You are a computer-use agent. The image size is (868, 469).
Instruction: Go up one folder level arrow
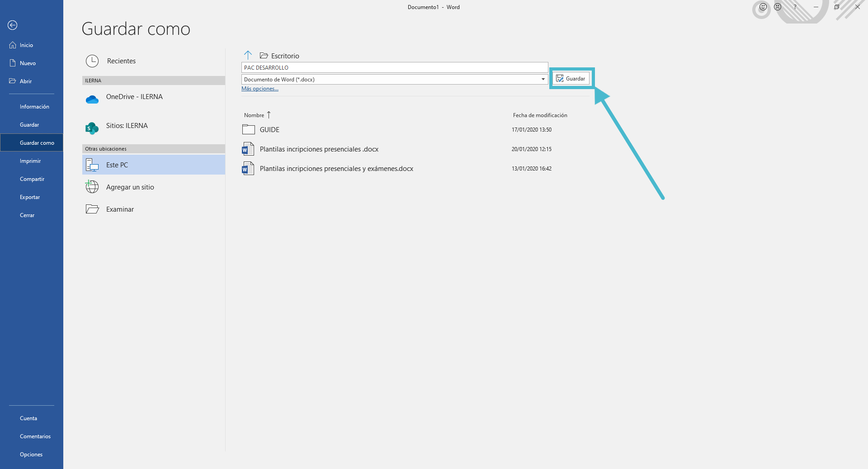click(248, 55)
